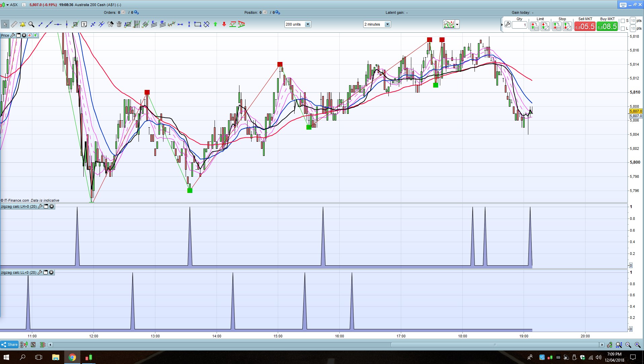Screen dimensions: 644x364
Task: Click the scrollbar left arrow
Action: [x=50, y=344]
